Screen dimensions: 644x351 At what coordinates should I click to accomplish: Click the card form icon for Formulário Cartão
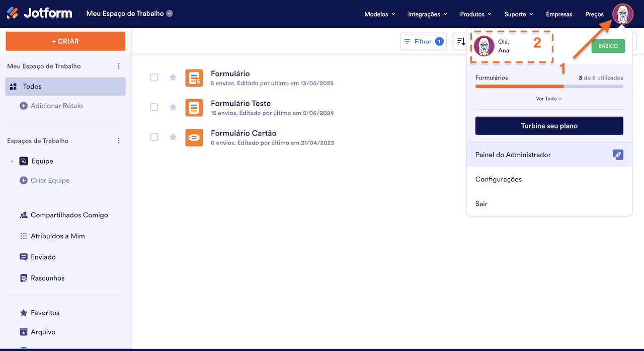[x=194, y=137]
